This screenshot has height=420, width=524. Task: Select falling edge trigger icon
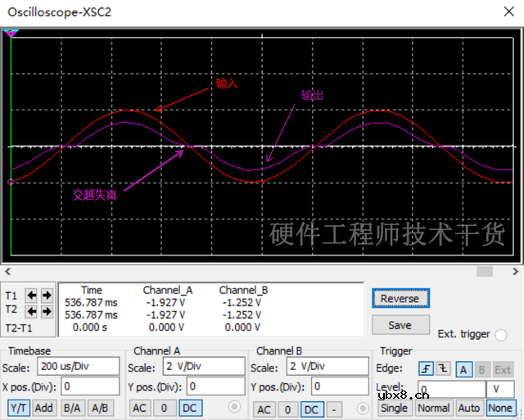coord(442,368)
